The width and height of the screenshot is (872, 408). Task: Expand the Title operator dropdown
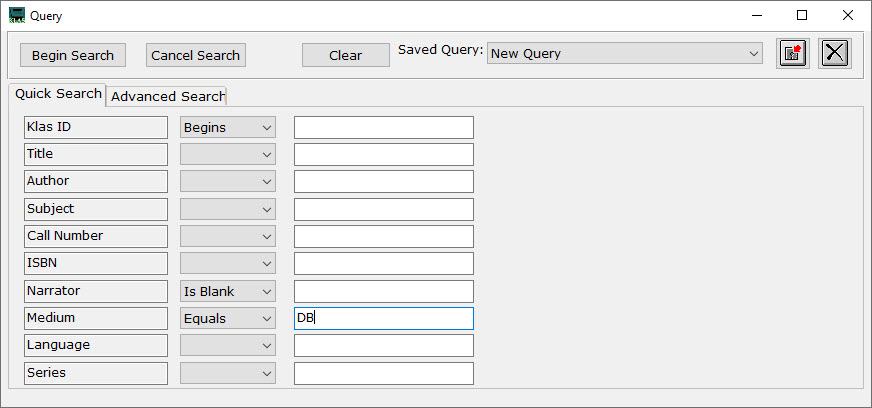(x=228, y=154)
